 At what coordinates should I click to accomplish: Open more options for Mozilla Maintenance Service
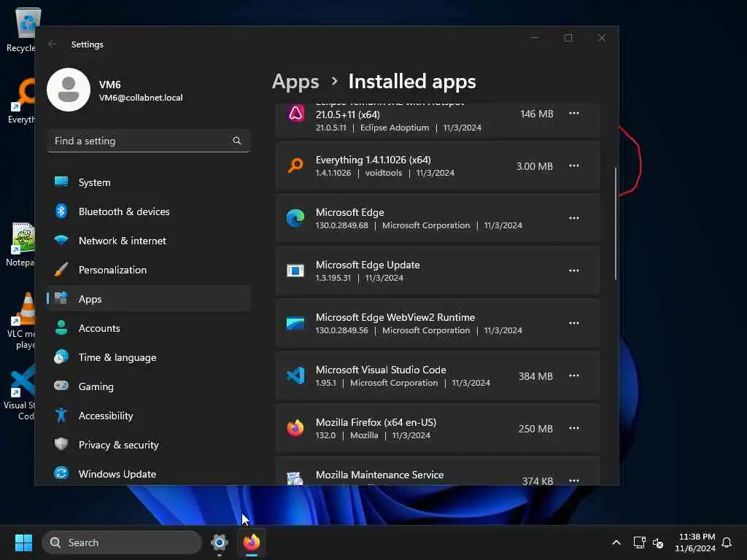coord(574,481)
